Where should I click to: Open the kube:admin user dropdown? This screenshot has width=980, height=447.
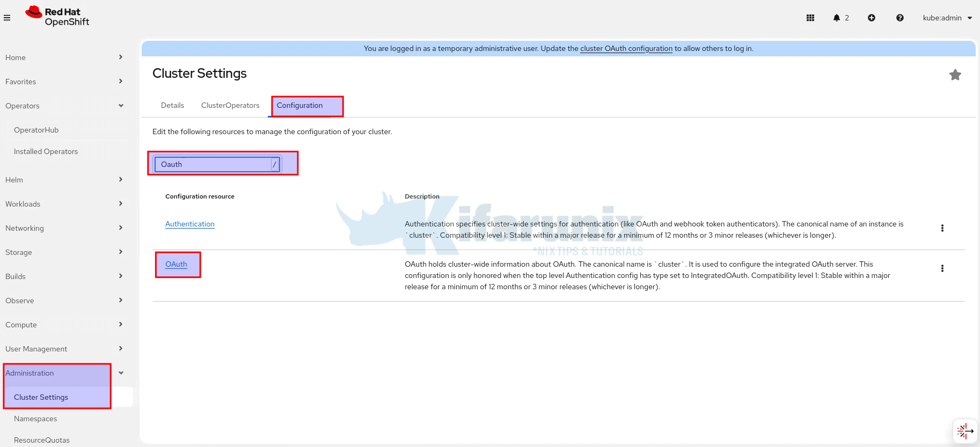tap(947, 18)
